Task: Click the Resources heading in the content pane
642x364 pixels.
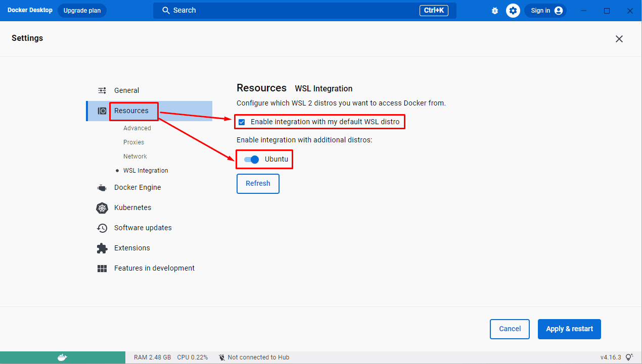Action: point(261,88)
